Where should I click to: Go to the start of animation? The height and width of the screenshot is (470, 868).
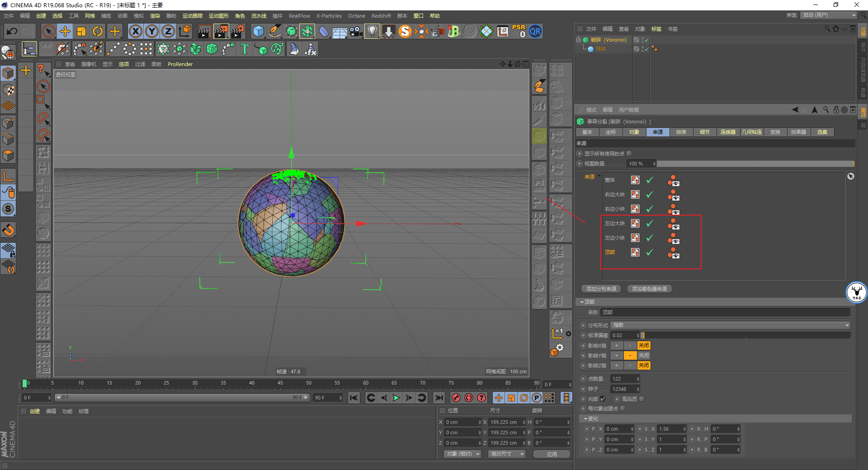click(x=354, y=398)
